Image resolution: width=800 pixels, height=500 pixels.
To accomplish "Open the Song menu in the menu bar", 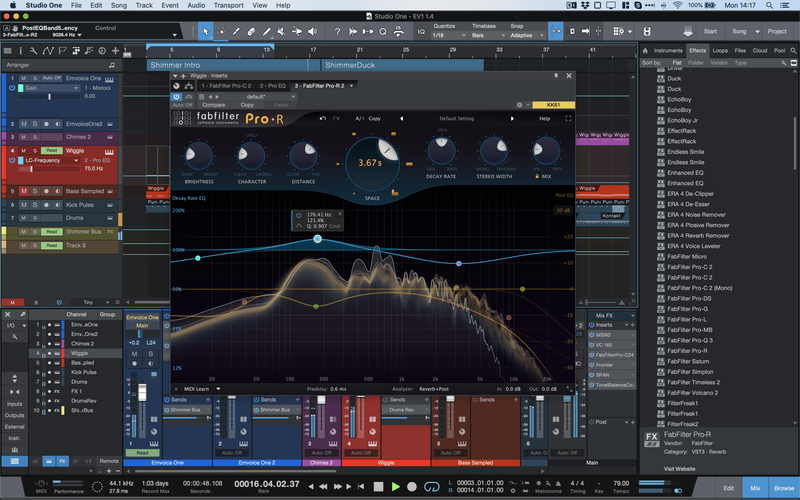I will (119, 5).
